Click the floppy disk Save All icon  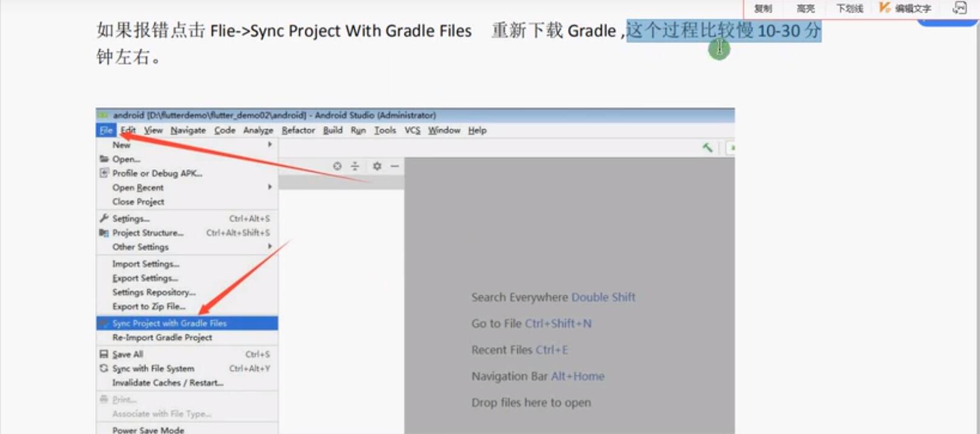pos(104,354)
